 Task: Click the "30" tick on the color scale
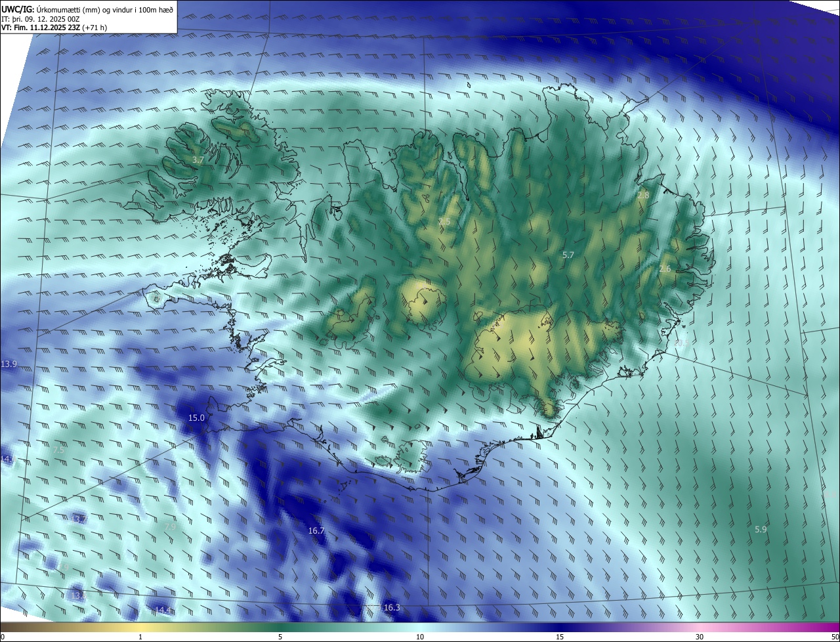point(700,637)
